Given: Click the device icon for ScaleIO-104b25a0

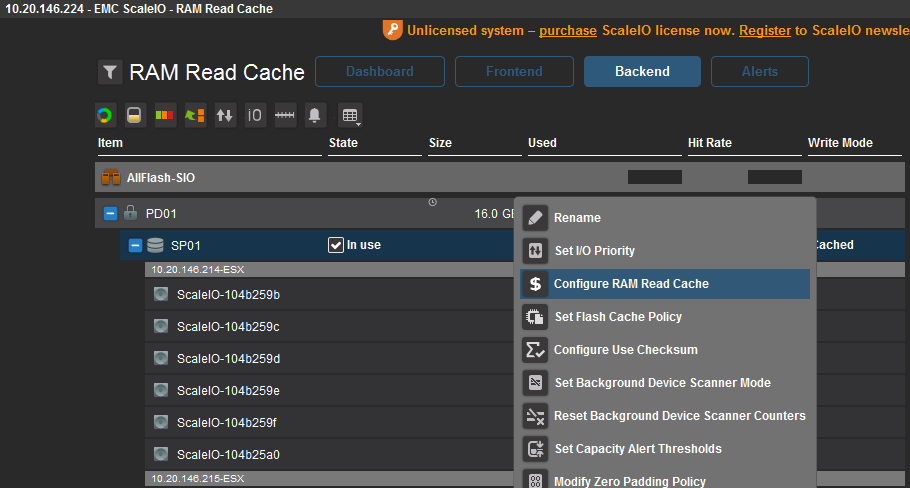Looking at the screenshot, I should click(161, 454).
